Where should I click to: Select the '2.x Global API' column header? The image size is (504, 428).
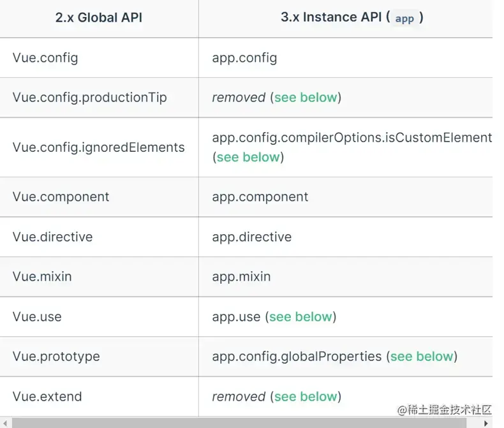tap(98, 18)
